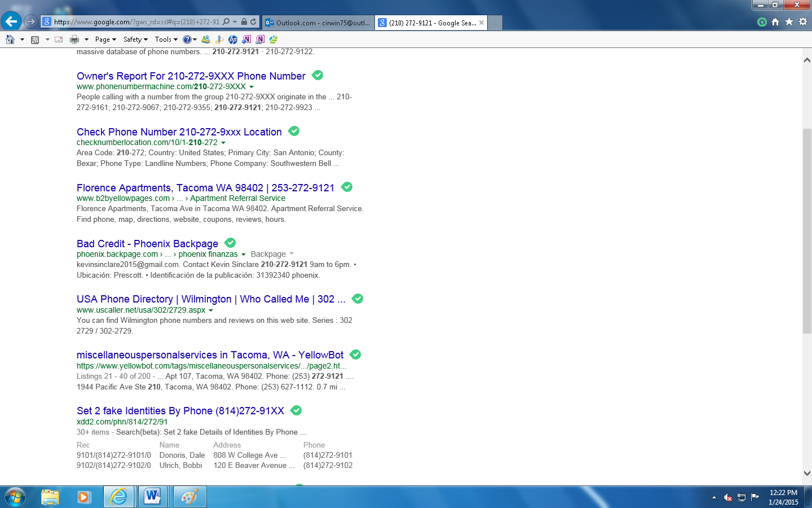Click green check beside Owner's Report result

(x=317, y=75)
